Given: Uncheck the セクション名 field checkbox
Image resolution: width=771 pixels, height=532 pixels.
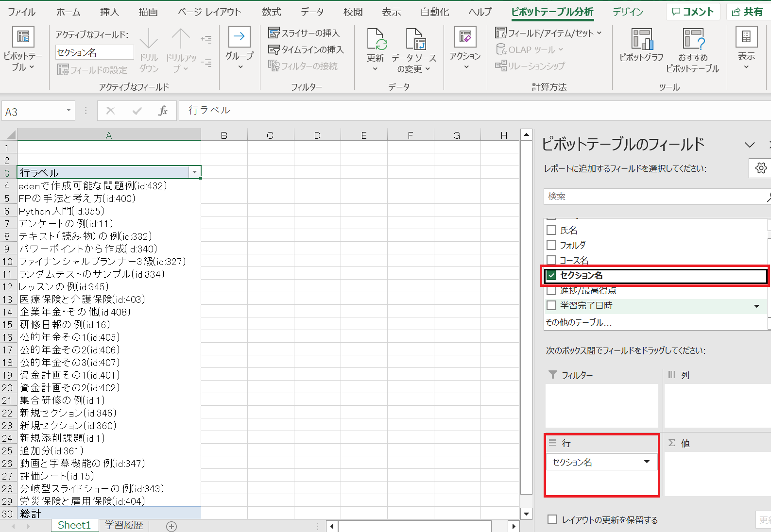Looking at the screenshot, I should (551, 275).
